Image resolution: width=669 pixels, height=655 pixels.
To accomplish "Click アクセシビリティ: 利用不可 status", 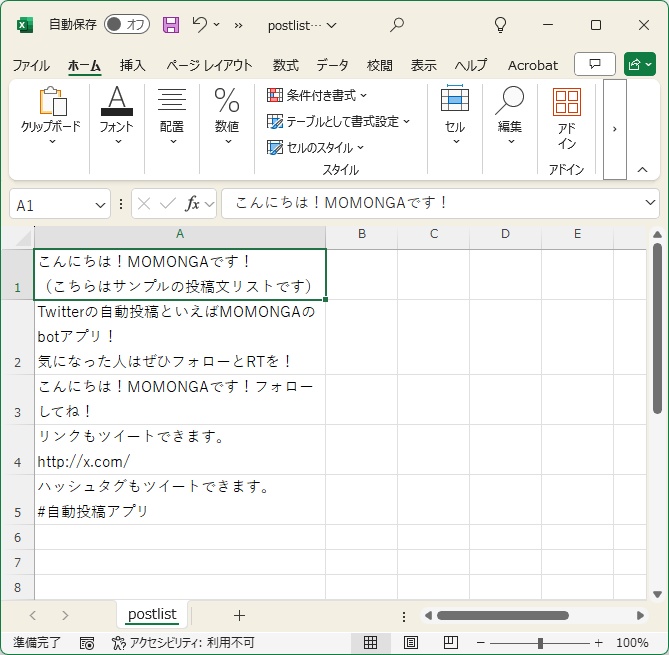I will pos(183,643).
